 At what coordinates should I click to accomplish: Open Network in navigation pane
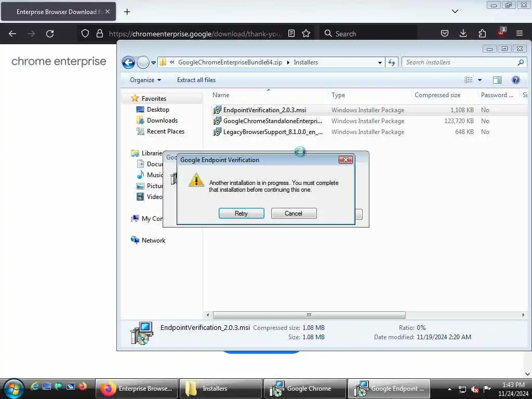tap(153, 240)
